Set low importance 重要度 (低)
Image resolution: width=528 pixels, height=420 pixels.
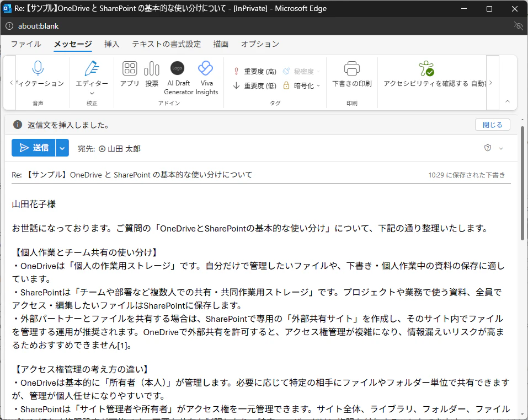tap(255, 86)
